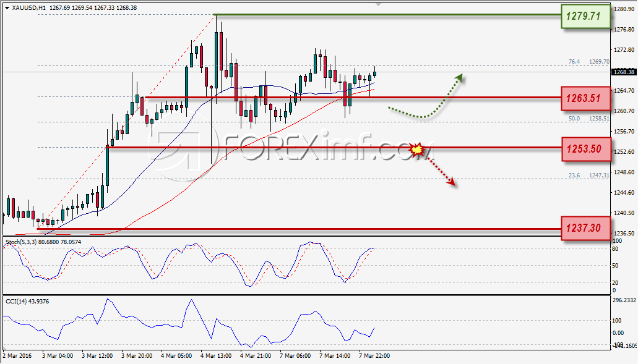
Task: Click the 4 Mar 05:00 time label
Action: point(176,356)
